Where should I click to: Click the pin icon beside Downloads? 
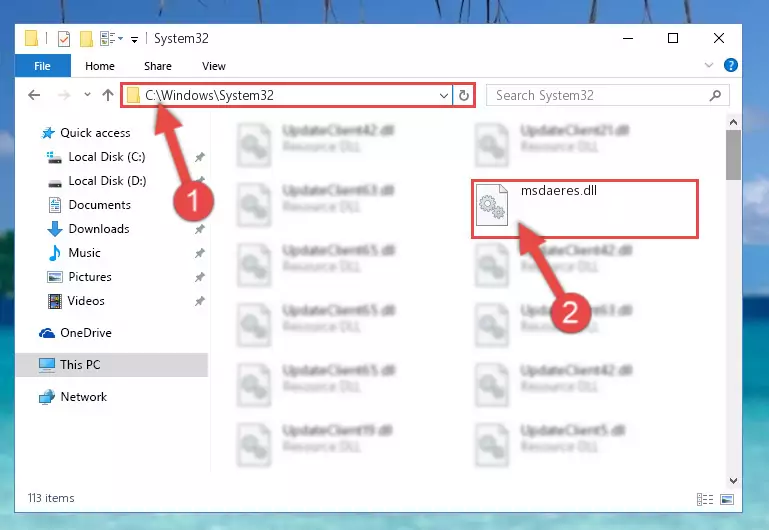200,229
